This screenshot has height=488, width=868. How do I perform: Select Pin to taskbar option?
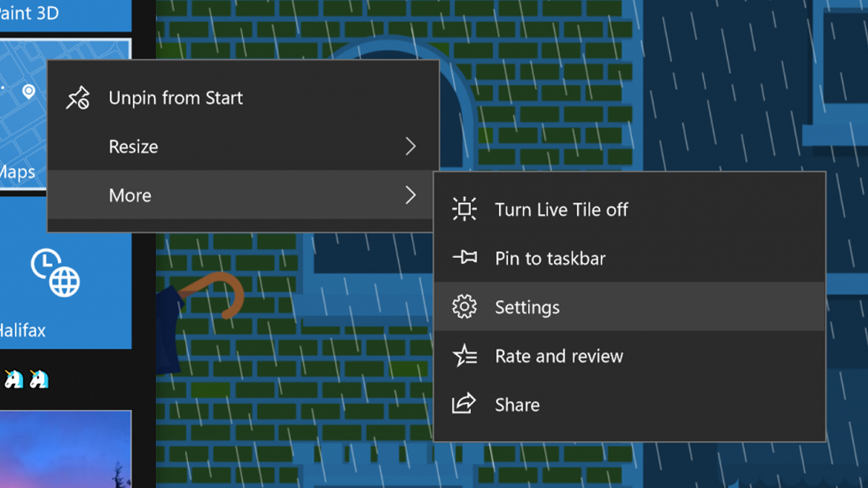pos(550,258)
